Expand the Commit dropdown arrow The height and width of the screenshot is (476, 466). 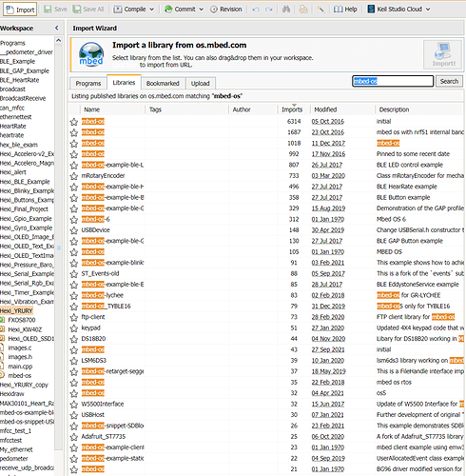tap(201, 10)
